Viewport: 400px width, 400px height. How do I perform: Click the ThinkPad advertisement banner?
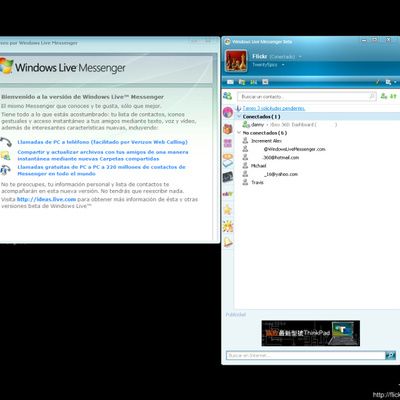[x=311, y=333]
